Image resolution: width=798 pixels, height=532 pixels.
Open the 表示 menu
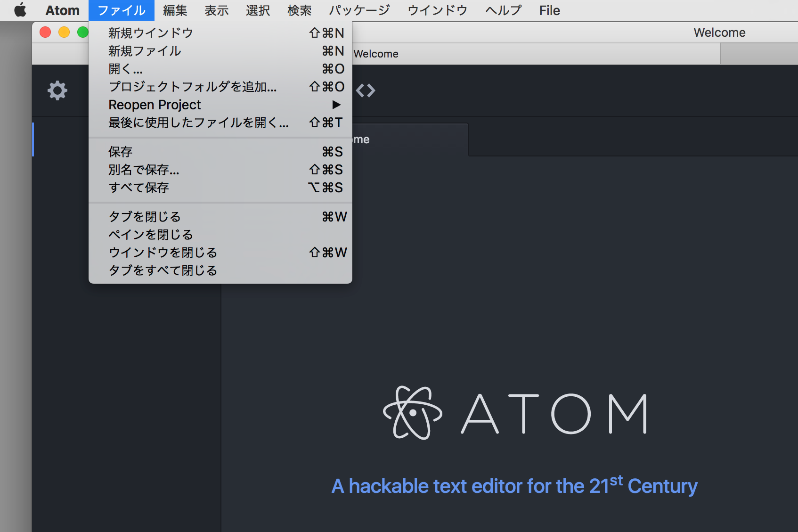pyautogui.click(x=217, y=10)
